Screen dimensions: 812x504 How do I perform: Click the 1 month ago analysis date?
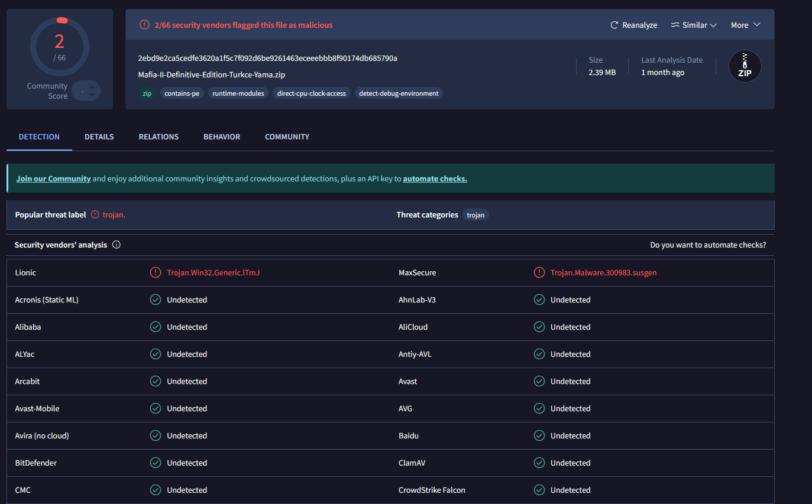(663, 72)
